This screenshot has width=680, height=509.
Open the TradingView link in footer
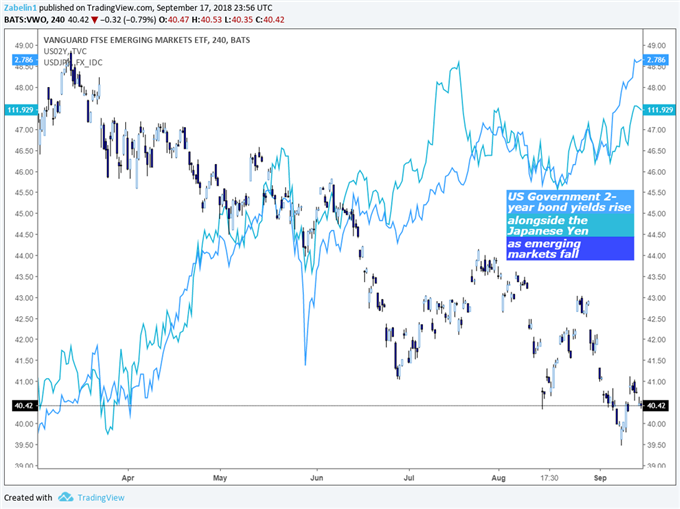(101, 498)
